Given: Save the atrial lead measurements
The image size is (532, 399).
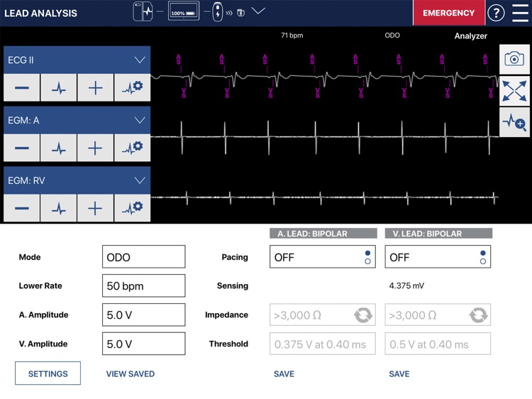Looking at the screenshot, I should coord(284,374).
